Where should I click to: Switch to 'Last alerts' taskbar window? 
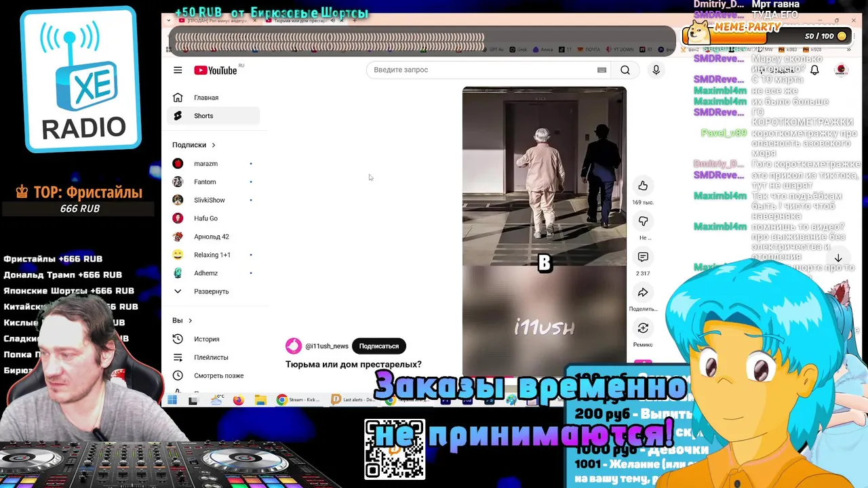tap(354, 400)
